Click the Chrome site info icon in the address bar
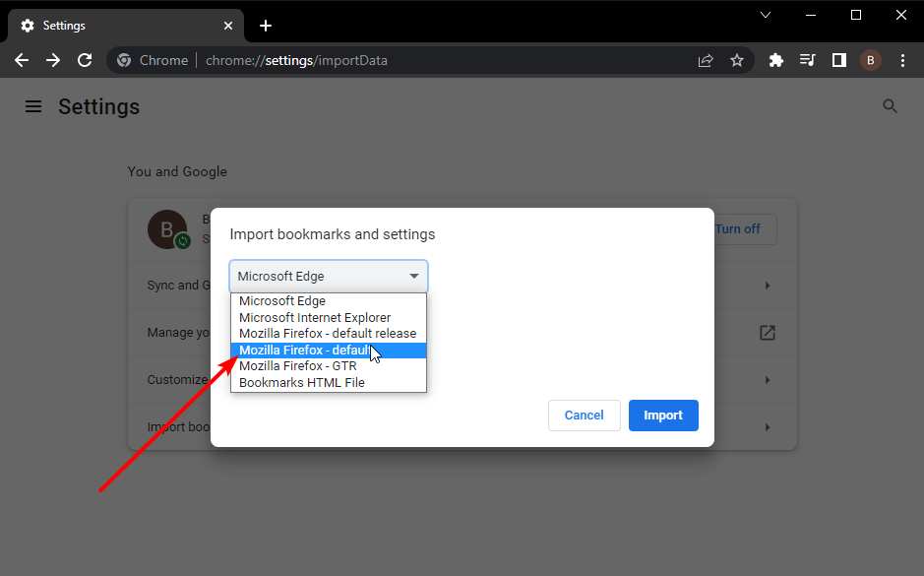 [124, 60]
